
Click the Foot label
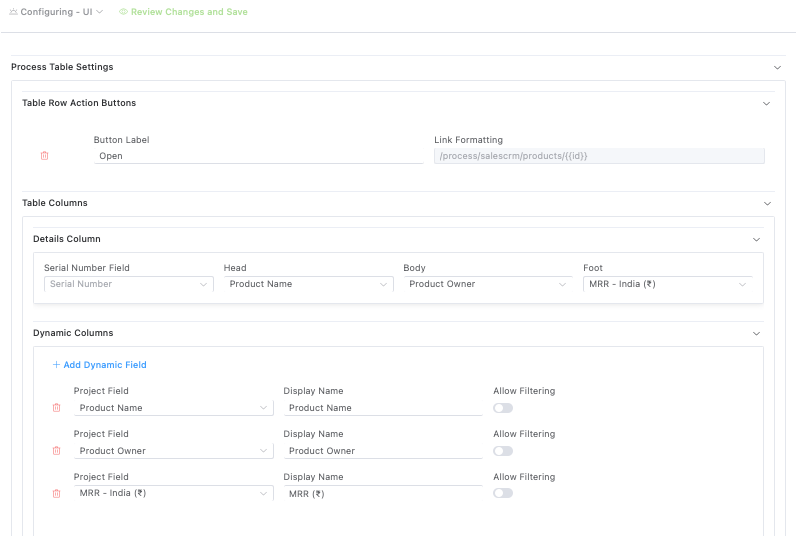pos(593,268)
